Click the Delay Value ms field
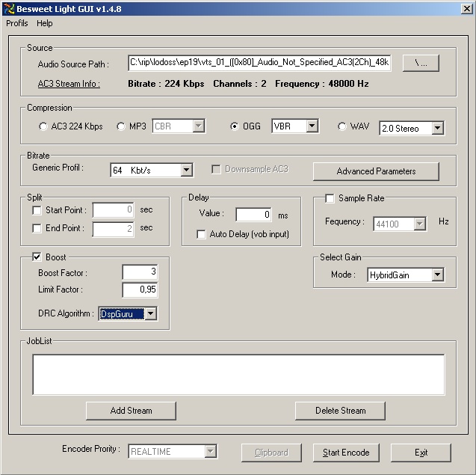 (254, 215)
